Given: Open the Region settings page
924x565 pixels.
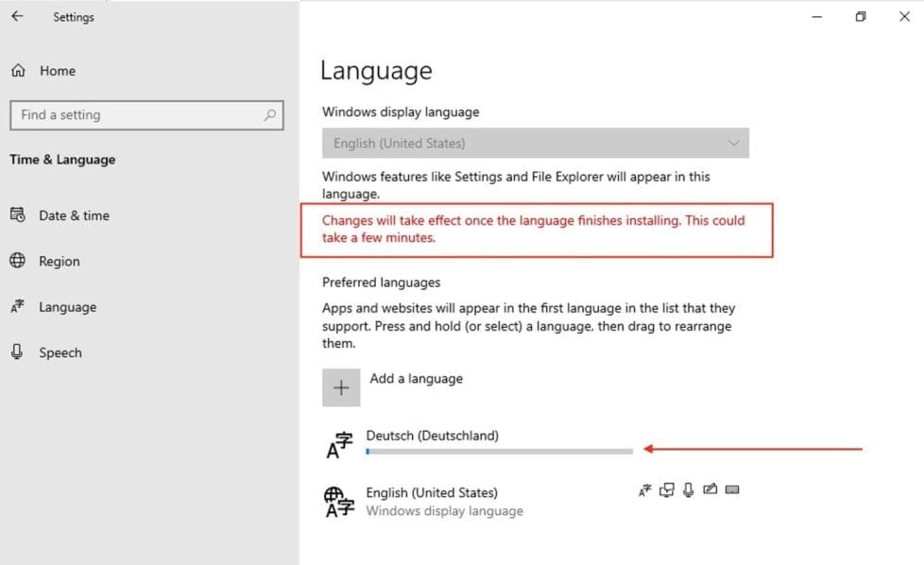Looking at the screenshot, I should (59, 262).
